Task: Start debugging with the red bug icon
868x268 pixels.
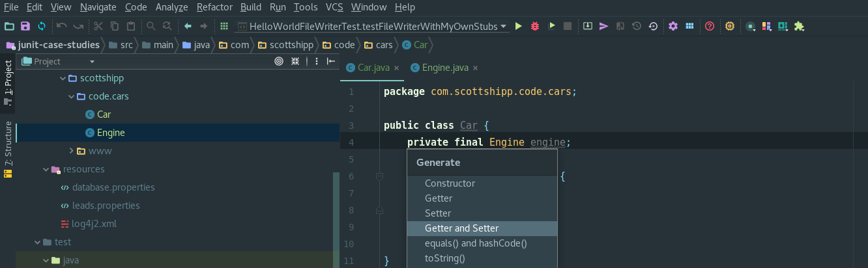Action: (x=536, y=26)
